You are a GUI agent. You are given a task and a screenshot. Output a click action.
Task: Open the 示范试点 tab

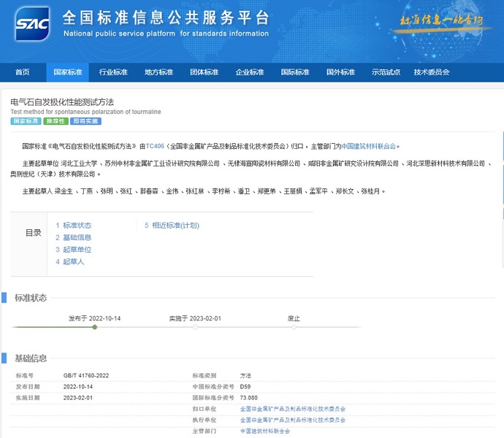tap(386, 72)
